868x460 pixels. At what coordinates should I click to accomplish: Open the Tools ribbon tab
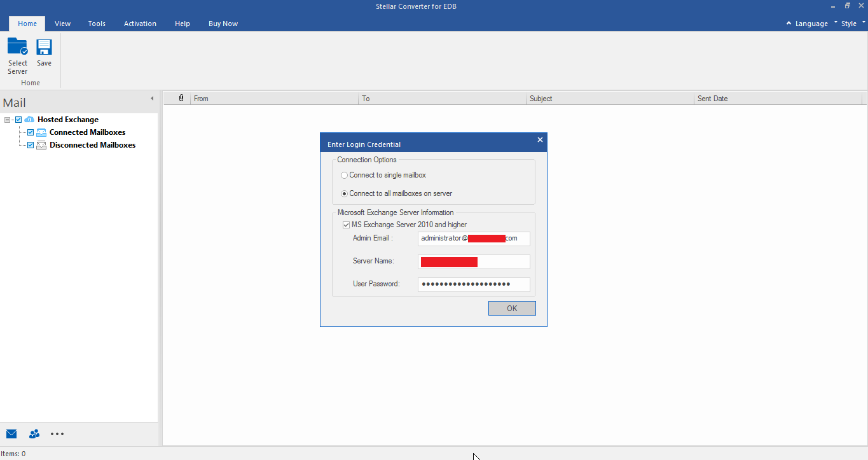(97, 24)
